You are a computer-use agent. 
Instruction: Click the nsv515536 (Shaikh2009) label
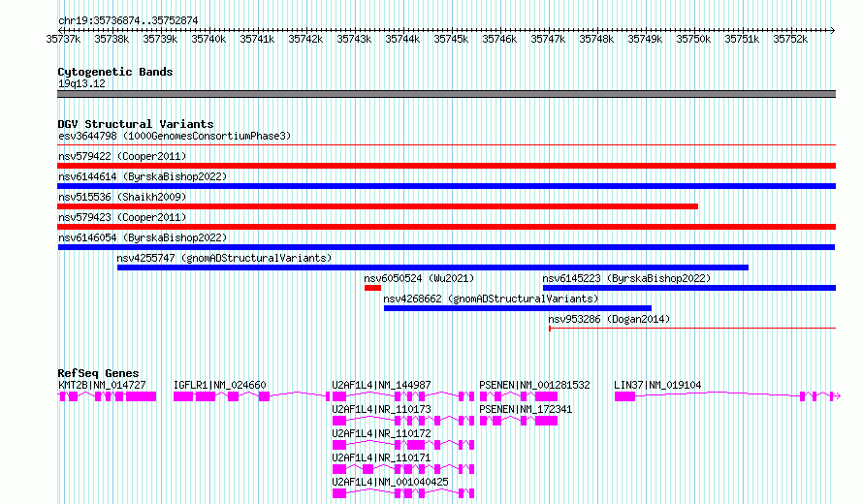pos(122,197)
